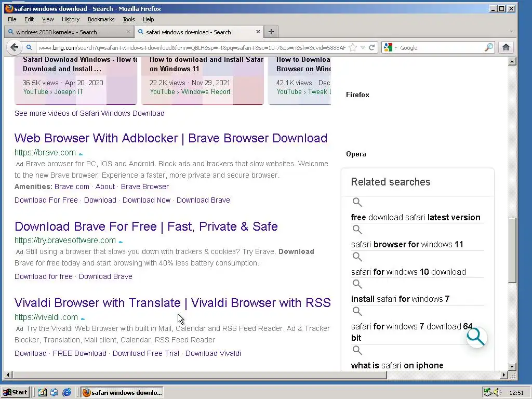
Task: Click the vertical scrollbar thumb
Action: 512,250
